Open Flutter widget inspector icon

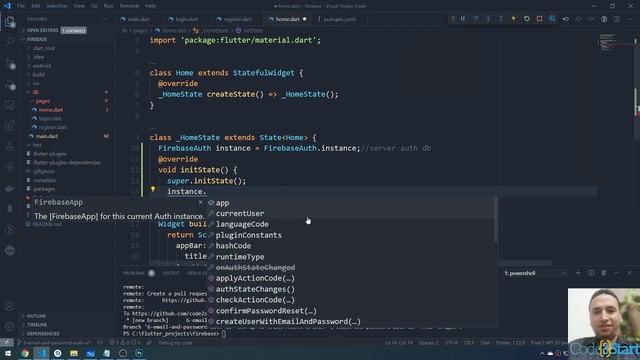(x=552, y=19)
